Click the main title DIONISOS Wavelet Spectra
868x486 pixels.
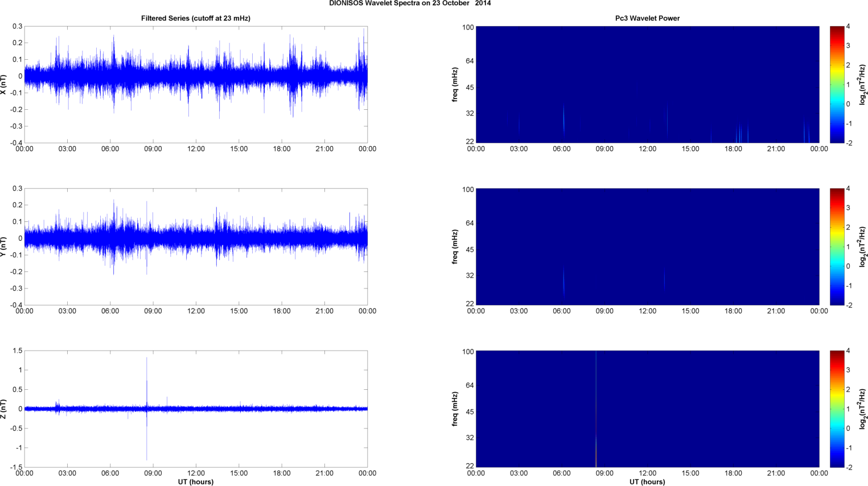click(x=410, y=3)
